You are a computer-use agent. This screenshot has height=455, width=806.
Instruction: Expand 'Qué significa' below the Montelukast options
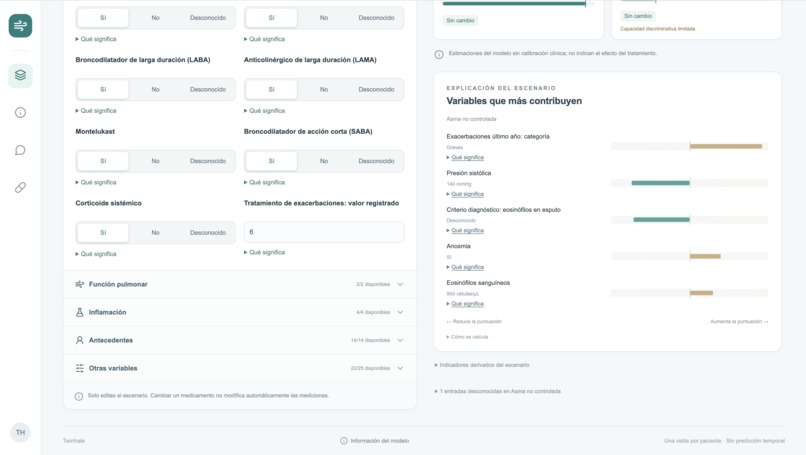pos(96,182)
